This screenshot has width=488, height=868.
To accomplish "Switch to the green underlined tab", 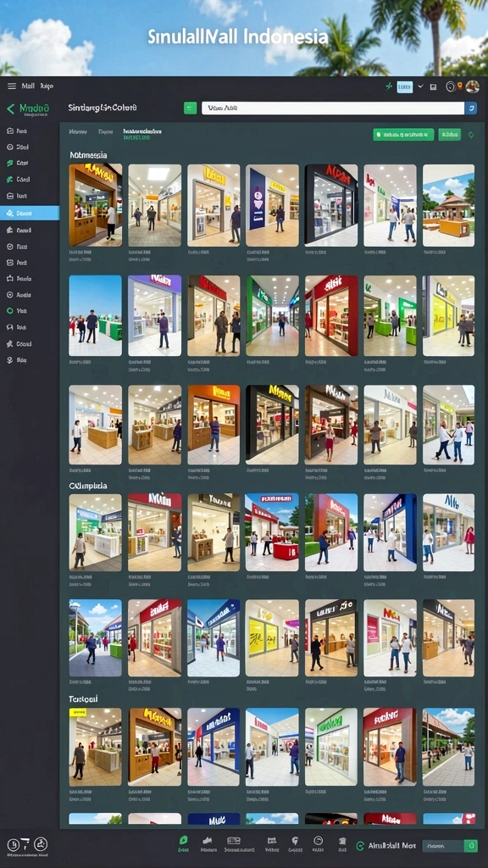I will pyautogui.click(x=142, y=133).
